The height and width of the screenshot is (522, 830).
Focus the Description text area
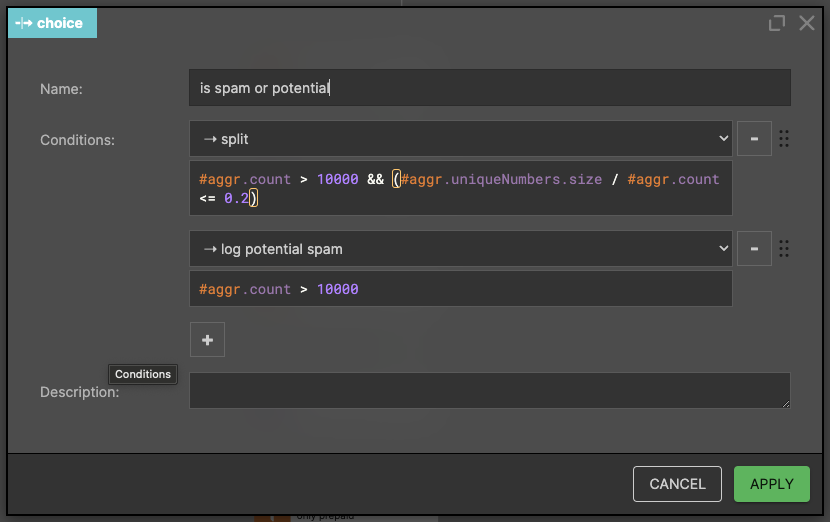[x=490, y=391]
